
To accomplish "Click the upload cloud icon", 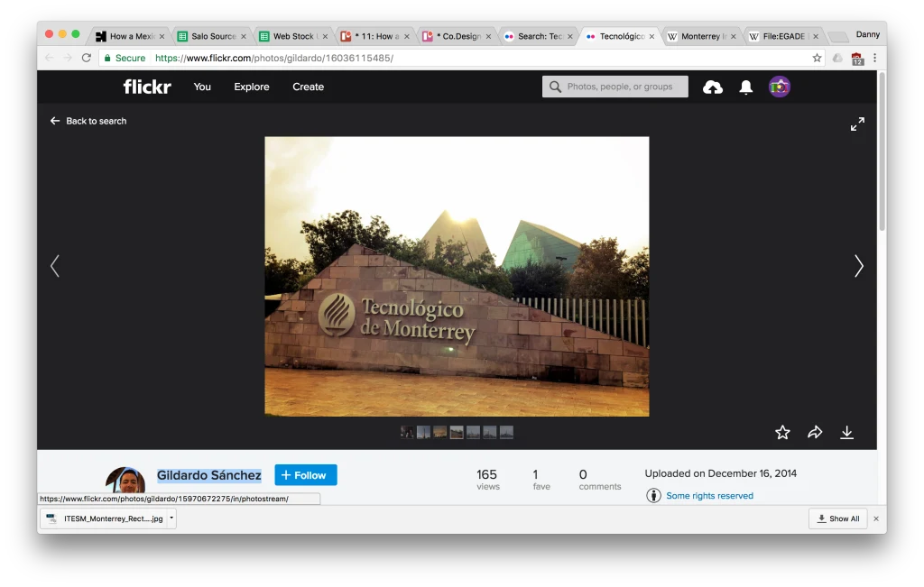I will point(713,87).
